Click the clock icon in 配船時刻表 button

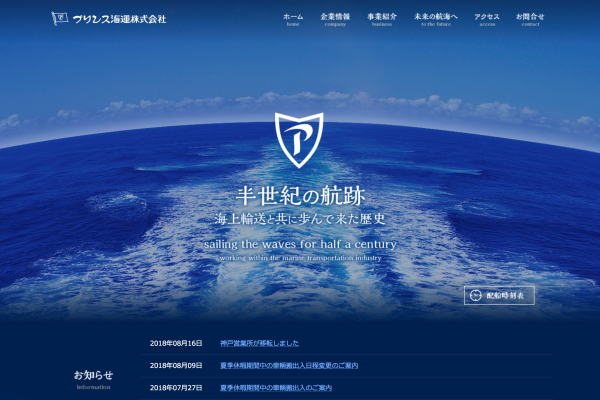(x=475, y=296)
